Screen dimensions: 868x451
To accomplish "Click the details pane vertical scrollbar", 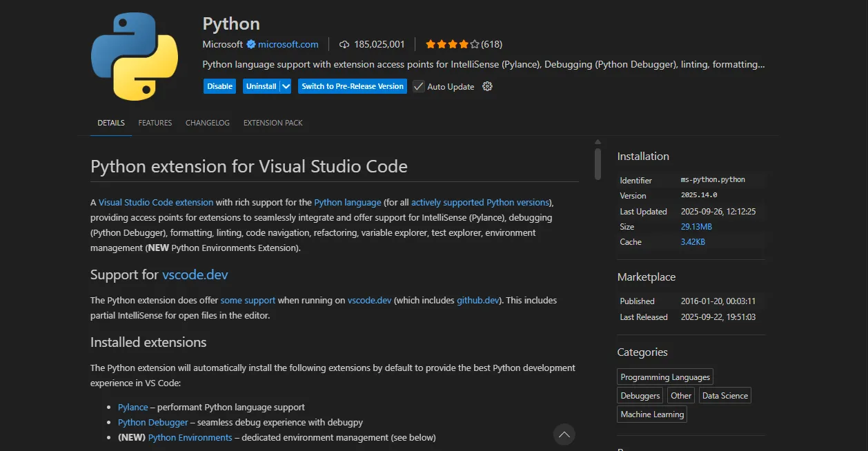I will pos(598,163).
